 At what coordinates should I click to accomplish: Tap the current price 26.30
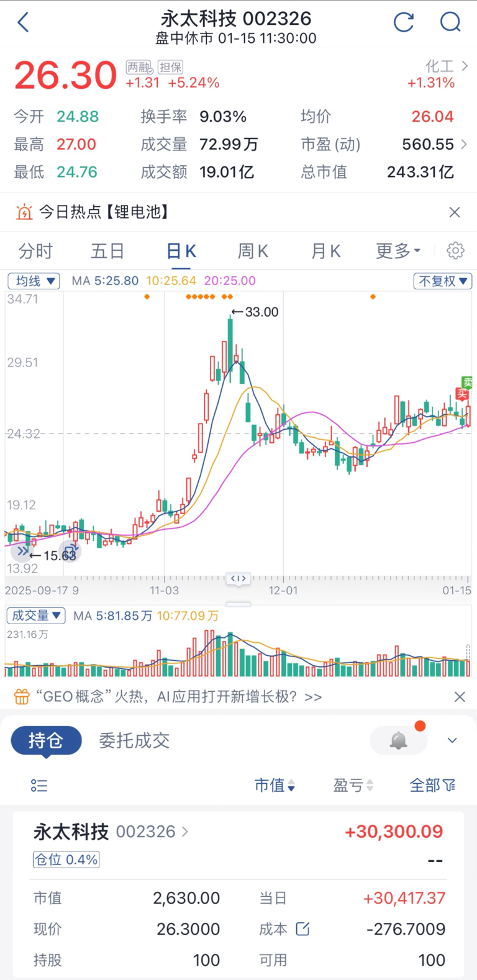pyautogui.click(x=65, y=75)
